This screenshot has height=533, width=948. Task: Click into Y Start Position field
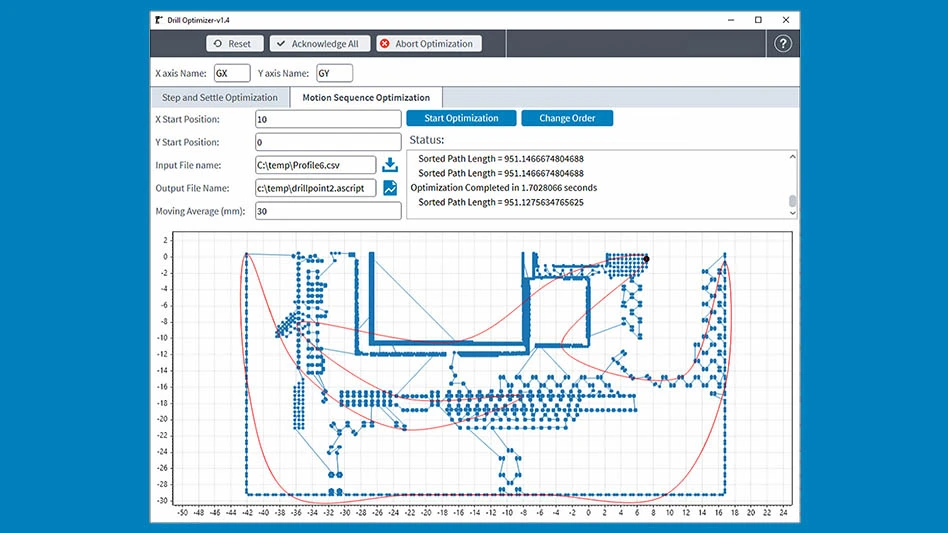(x=328, y=142)
